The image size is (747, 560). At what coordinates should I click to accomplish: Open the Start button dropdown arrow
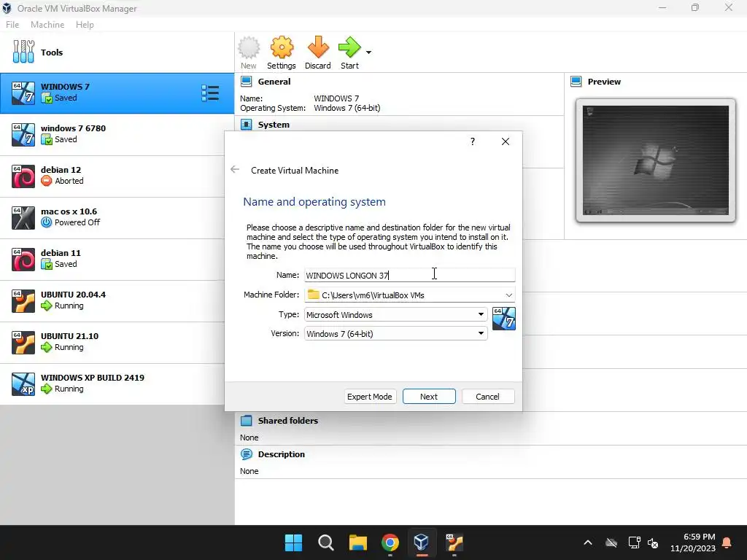[x=368, y=52]
